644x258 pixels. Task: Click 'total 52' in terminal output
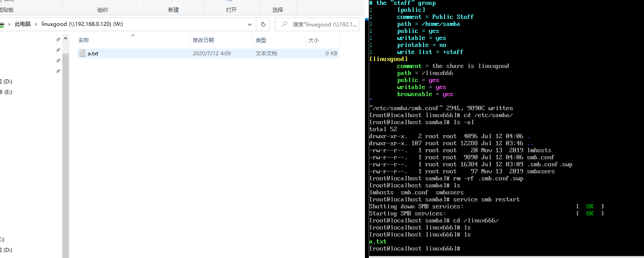[383, 129]
